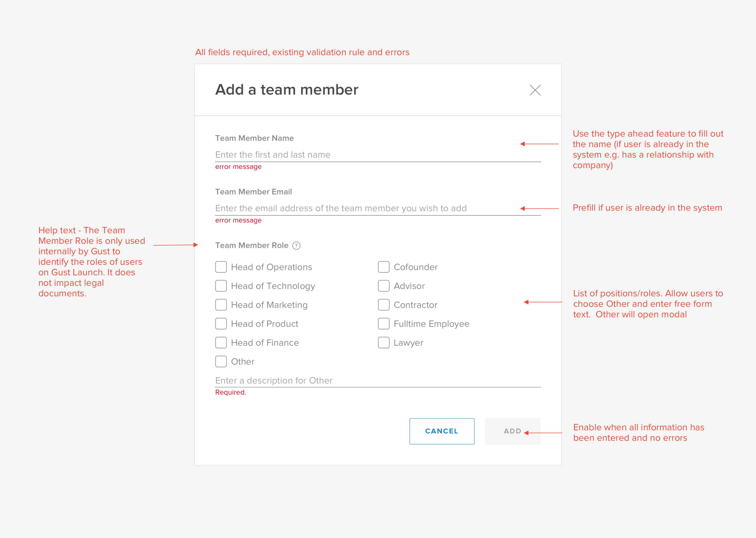Screen dimensions: 756x538
Task: Check the Cofounder checkbox
Action: pyautogui.click(x=384, y=267)
